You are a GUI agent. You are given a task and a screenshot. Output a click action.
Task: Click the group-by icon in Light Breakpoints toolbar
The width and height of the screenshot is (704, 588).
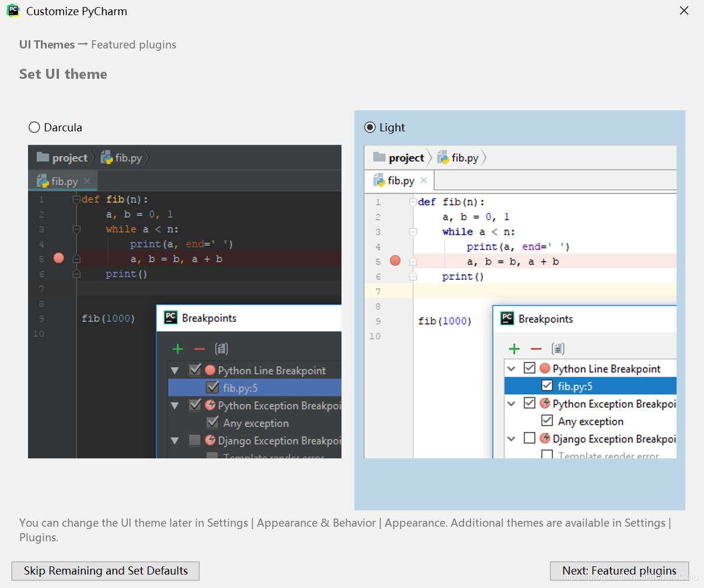[x=558, y=349]
